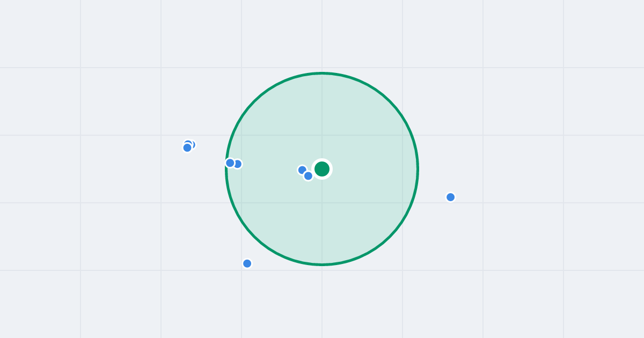Viewport: 644px width, 338px height.
Task: Click the shaded area midway between center marker and circle top
Action: click(x=322, y=121)
